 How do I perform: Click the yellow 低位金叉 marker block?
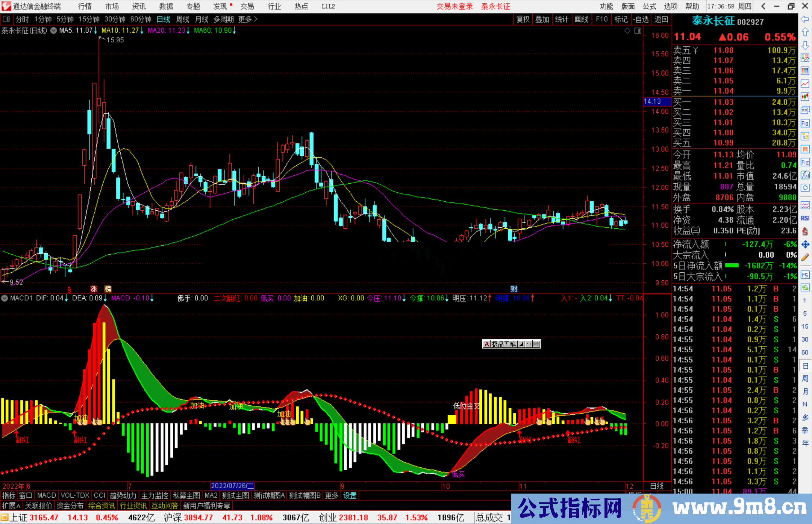tap(452, 419)
